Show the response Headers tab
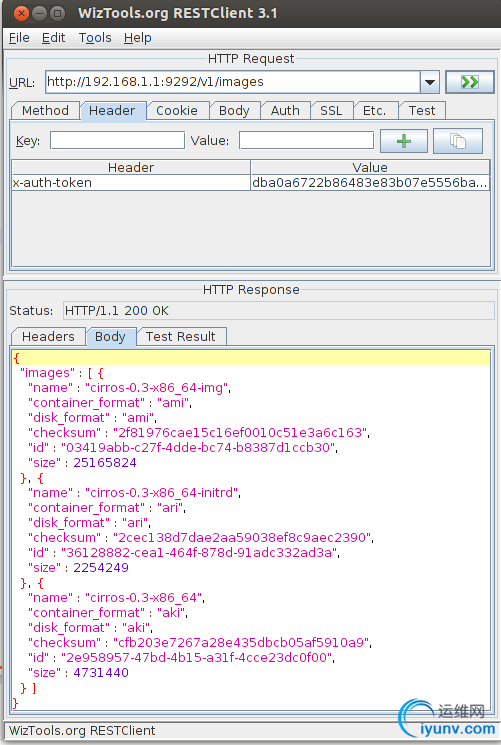 [48, 337]
